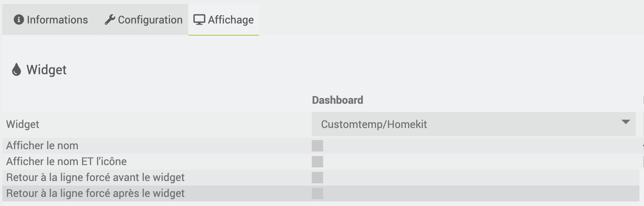The image size is (644, 206).
Task: Click the "Retour à la ligne forcé après" label
Action: point(95,194)
